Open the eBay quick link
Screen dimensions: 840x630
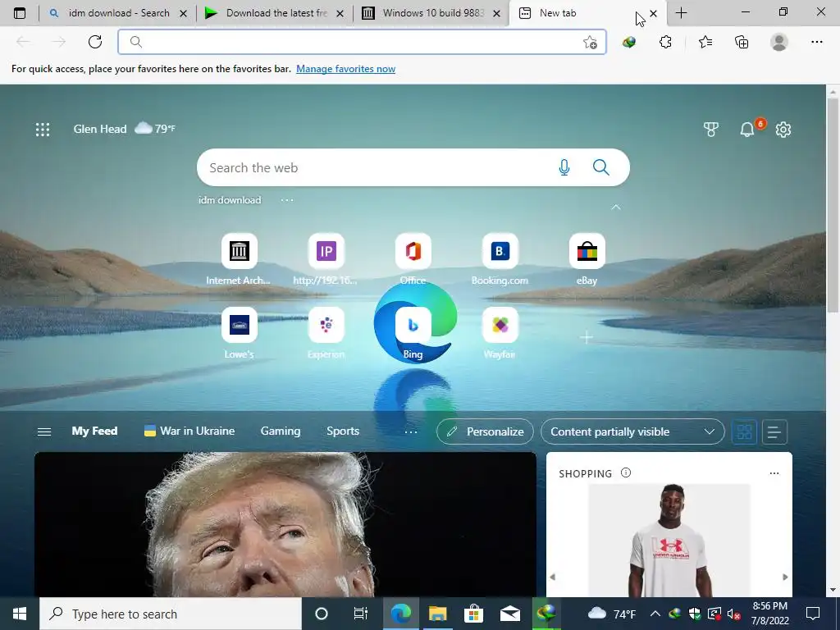click(x=587, y=260)
